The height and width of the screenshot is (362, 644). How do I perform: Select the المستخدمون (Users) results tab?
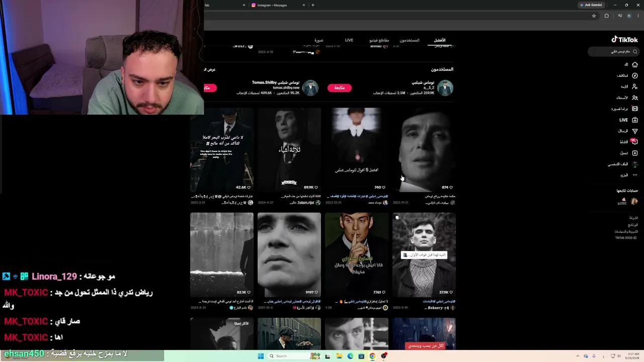coord(410,40)
